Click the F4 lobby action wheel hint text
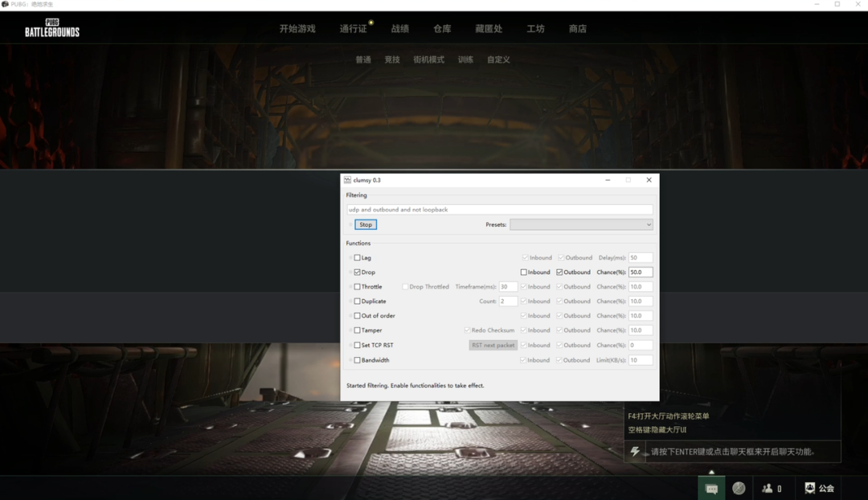Viewport: 868px width, 500px height. coord(668,416)
